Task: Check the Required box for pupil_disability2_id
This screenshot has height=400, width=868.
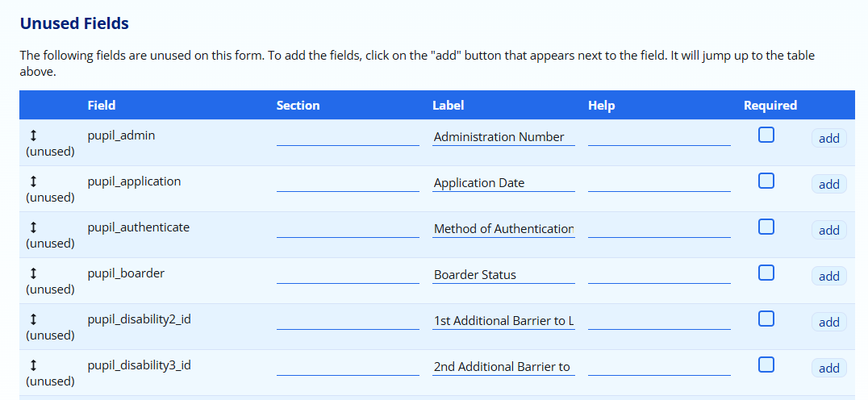Action: tap(766, 319)
